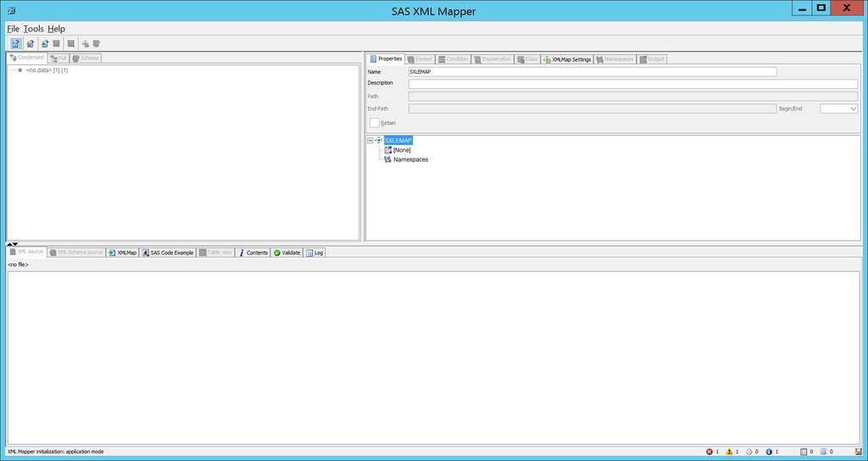Image resolution: width=868 pixels, height=461 pixels.
Task: Open the SAS Code Example tab
Action: point(168,253)
